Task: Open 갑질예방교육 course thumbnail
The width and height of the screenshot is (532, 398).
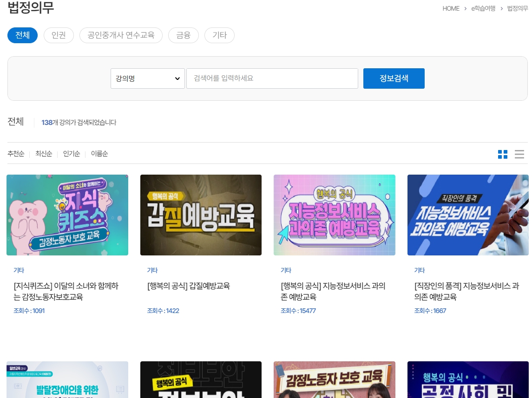Action: (201, 215)
